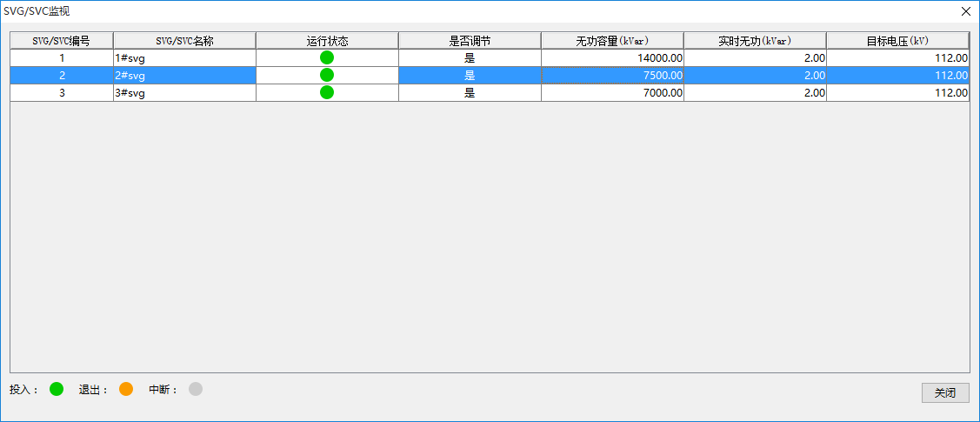This screenshot has height=422, width=980.
Task: Select the 1#svg name cell
Action: (x=185, y=57)
